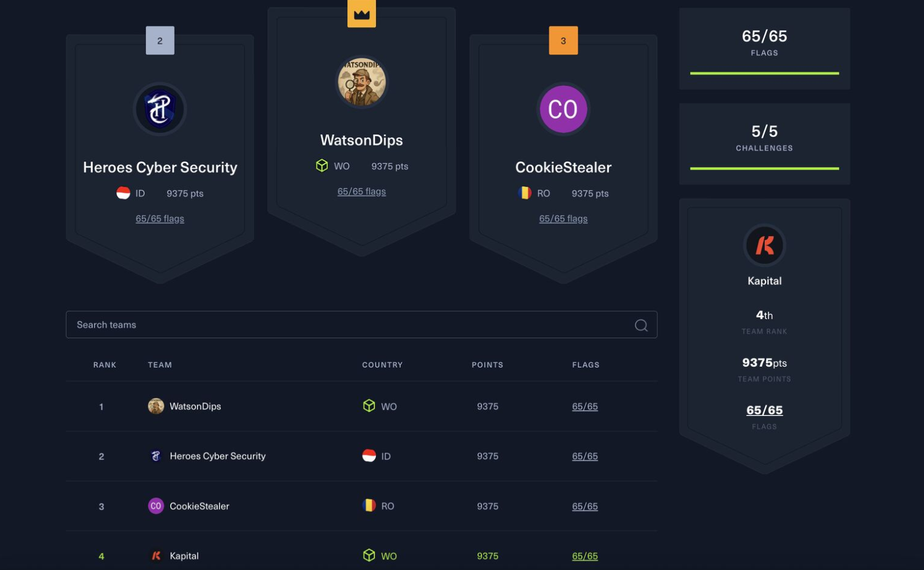Image resolution: width=924 pixels, height=570 pixels.
Task: Click the small Kapital icon in row 4
Action: pyautogui.click(x=156, y=556)
